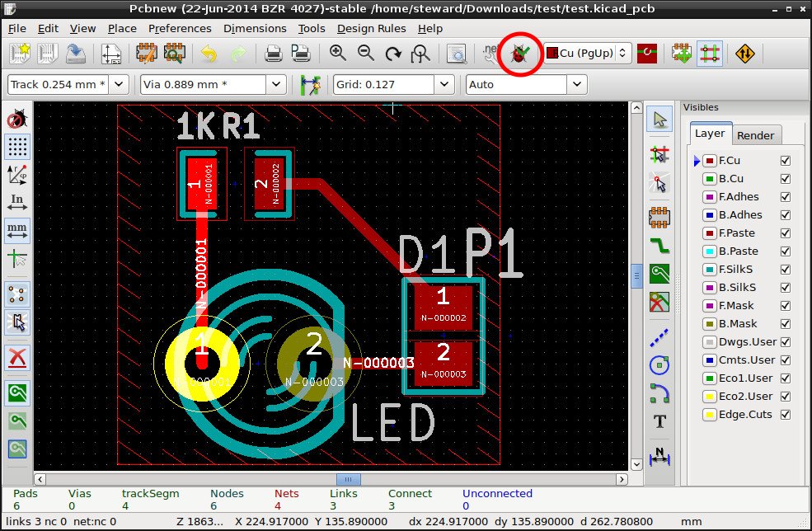Select the Add circle tool
The height and width of the screenshot is (531, 812).
point(659,365)
